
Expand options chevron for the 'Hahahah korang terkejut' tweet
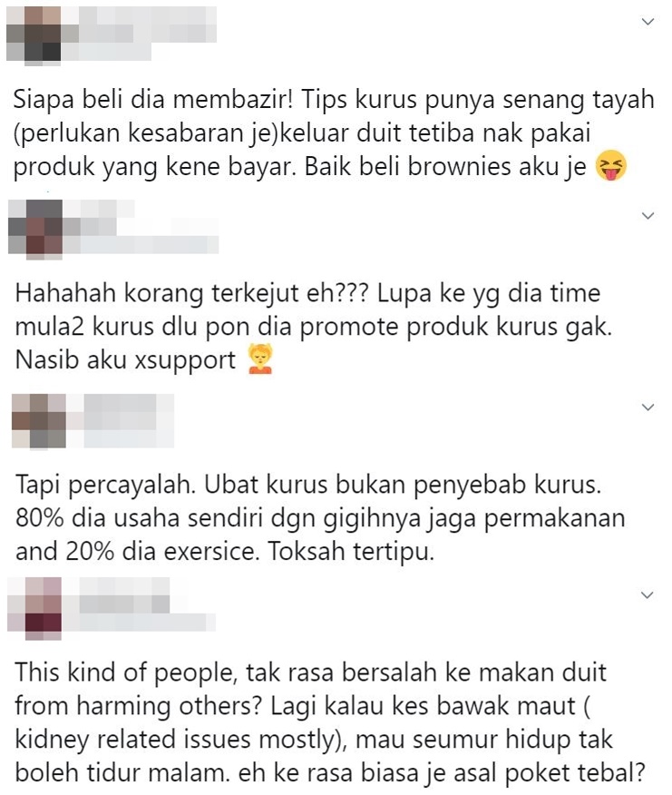point(648,216)
